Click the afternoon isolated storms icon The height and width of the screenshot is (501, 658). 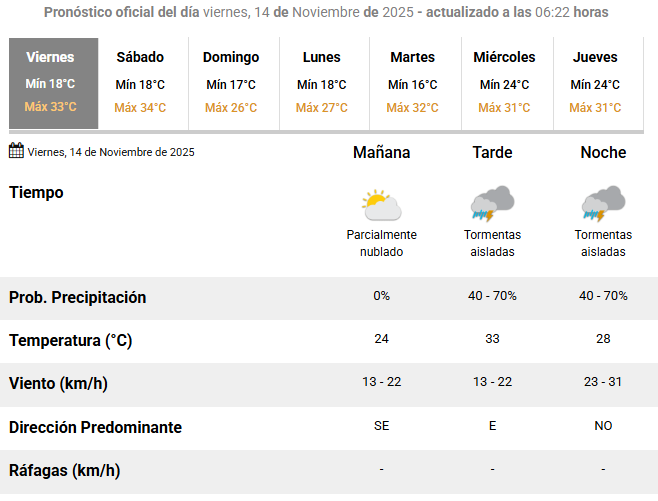pos(492,203)
